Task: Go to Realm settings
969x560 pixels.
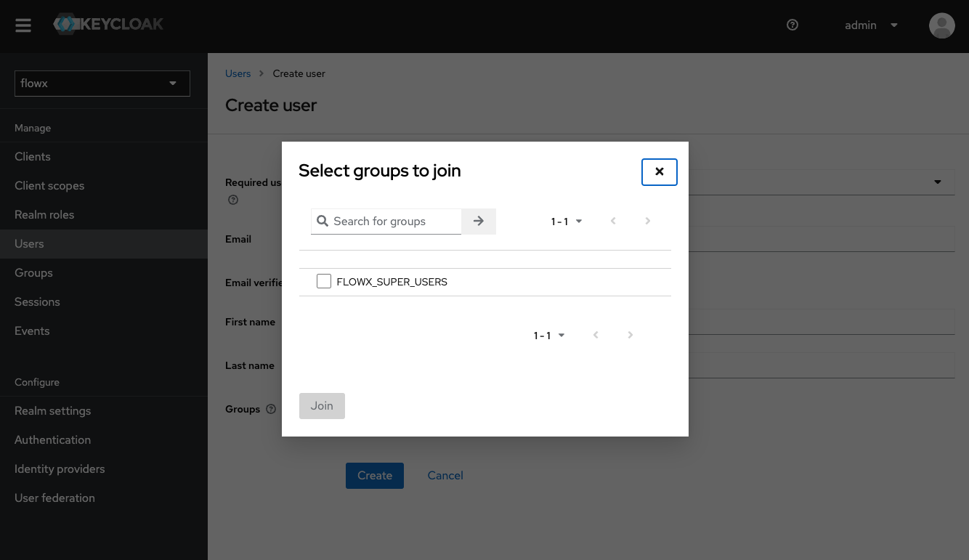Action: tap(104, 411)
